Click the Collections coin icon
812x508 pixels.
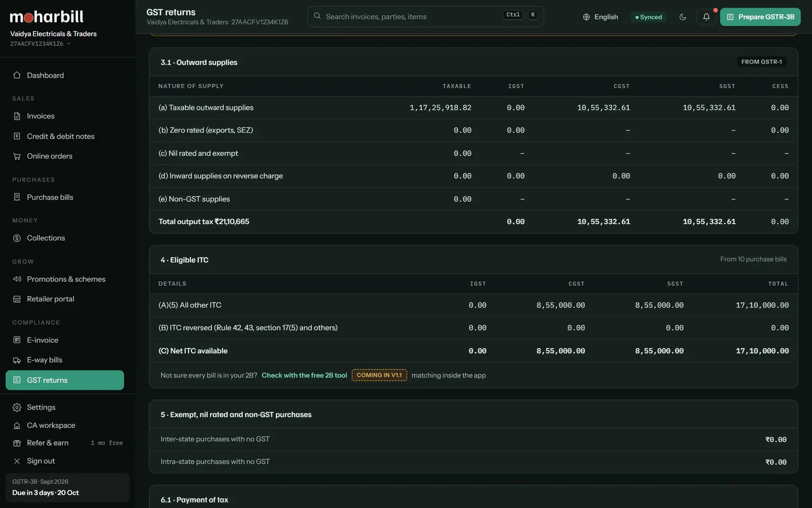coord(17,238)
